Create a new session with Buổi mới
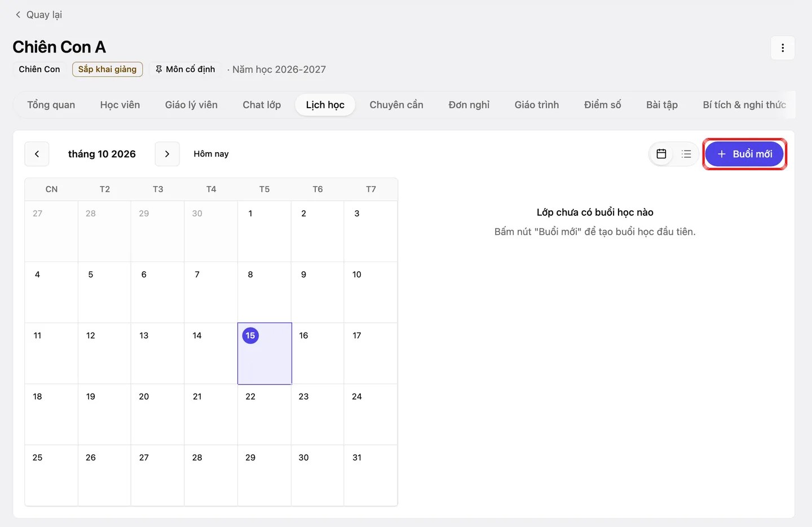This screenshot has height=527, width=812. (x=744, y=154)
